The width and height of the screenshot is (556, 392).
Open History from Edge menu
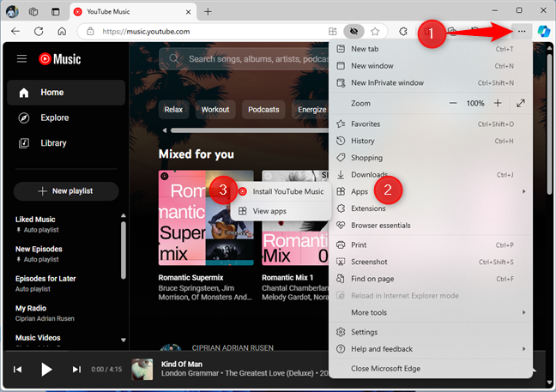click(431, 141)
